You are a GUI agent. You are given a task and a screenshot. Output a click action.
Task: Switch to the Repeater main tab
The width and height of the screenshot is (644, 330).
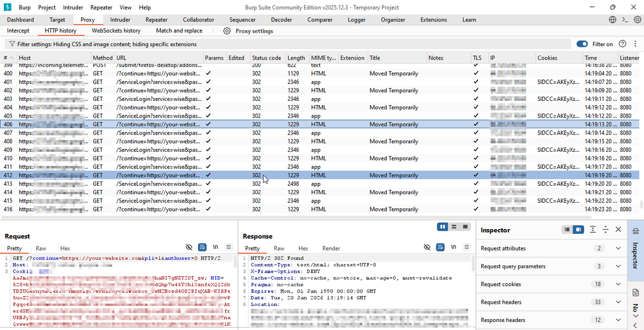pyautogui.click(x=157, y=20)
